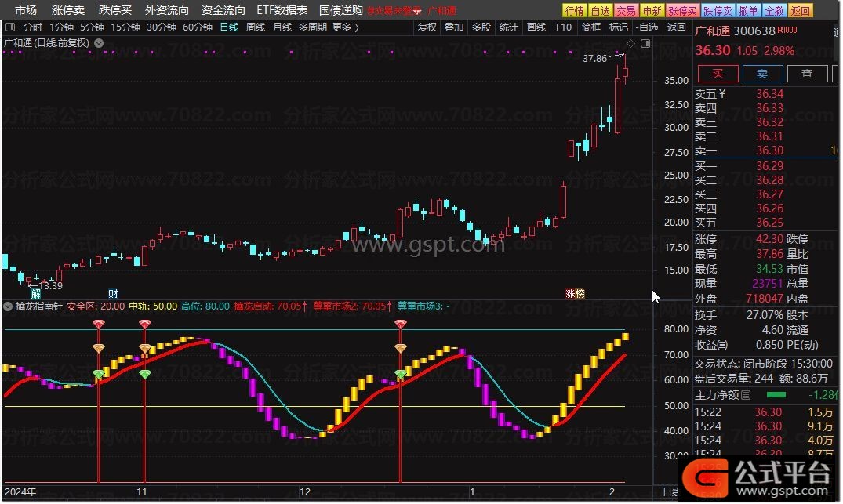Click the 解 marker below the chart
This screenshot has width=843, height=504.
pos(35,293)
